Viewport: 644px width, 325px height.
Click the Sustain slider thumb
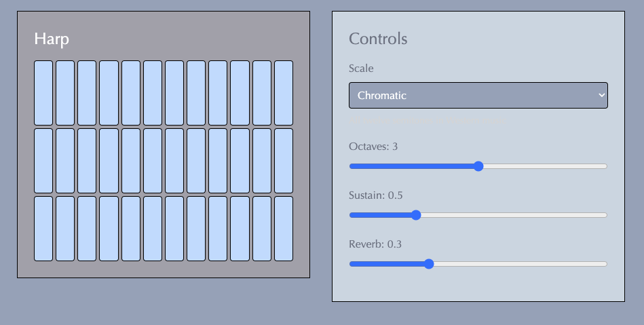coord(415,215)
